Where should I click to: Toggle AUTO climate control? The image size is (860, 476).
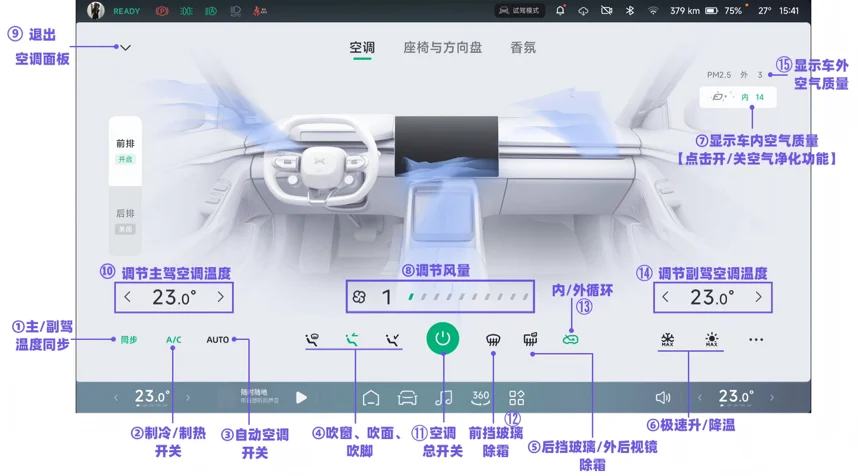[218, 340]
